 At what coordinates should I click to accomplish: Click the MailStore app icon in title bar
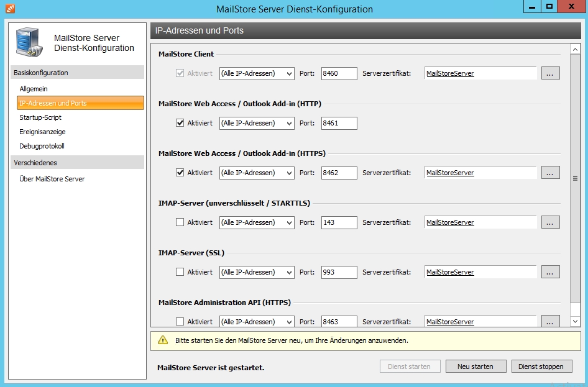pos(10,8)
